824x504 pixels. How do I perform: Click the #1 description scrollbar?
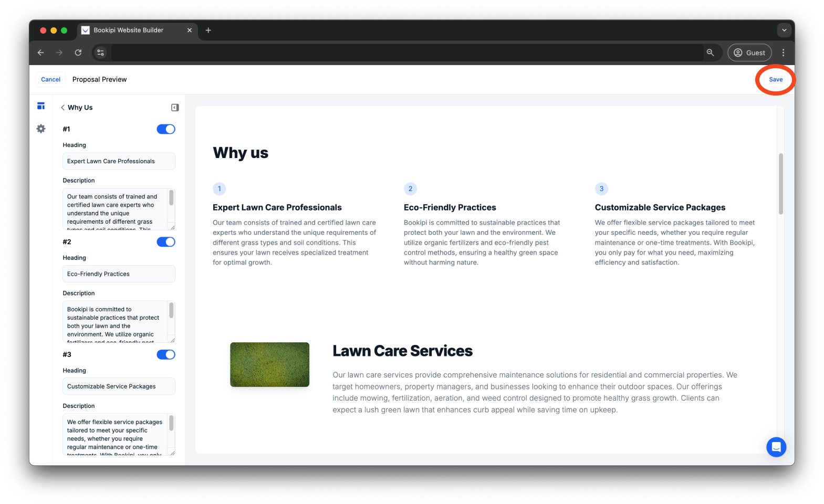point(171,198)
